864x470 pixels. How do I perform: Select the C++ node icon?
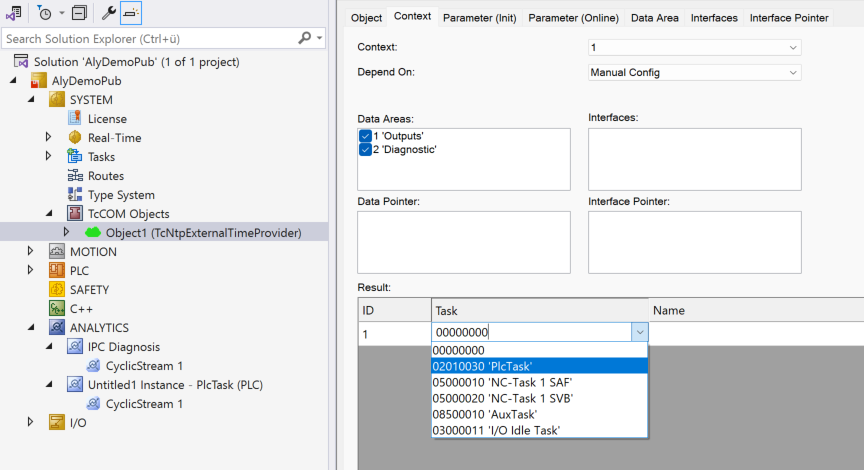(58, 309)
